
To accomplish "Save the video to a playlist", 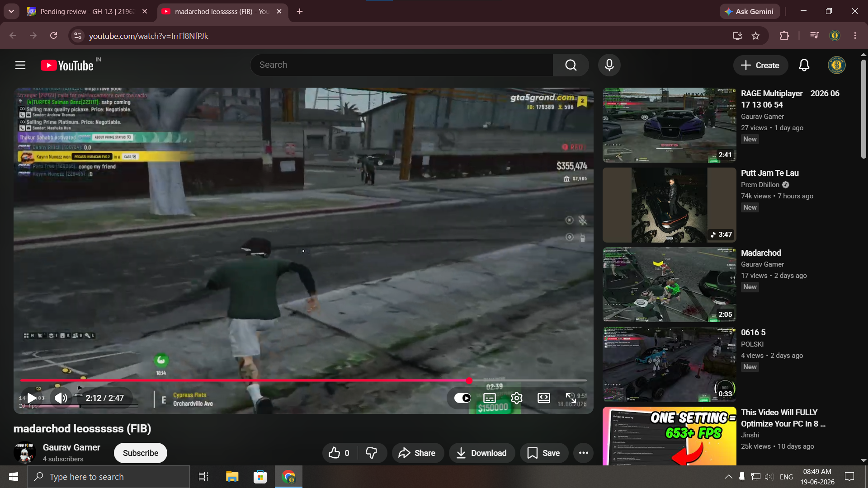I will point(544,453).
